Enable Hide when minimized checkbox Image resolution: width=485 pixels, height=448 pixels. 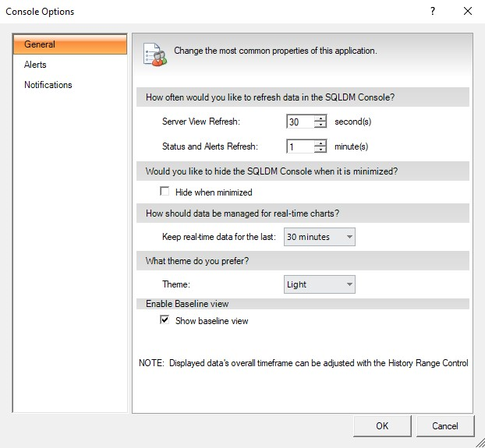(x=165, y=192)
